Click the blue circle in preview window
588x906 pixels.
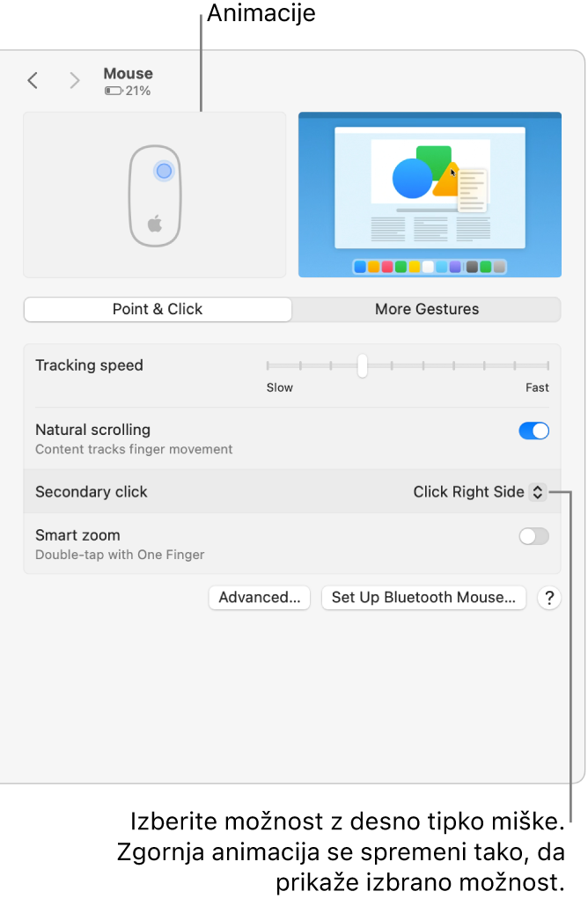[x=412, y=179]
